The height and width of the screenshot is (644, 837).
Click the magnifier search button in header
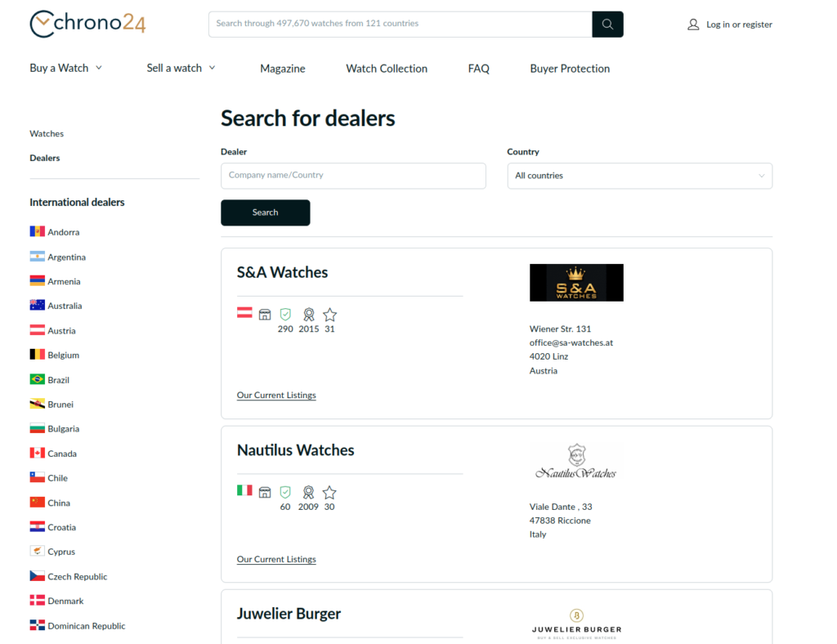(x=607, y=24)
